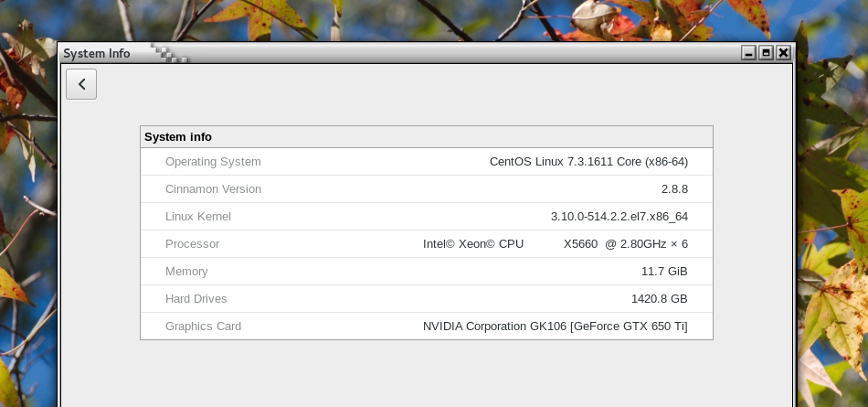Image resolution: width=868 pixels, height=407 pixels.
Task: Select the 'CentOS Linux 7.3.1611 Core (x86-64)' value
Action: [588, 162]
